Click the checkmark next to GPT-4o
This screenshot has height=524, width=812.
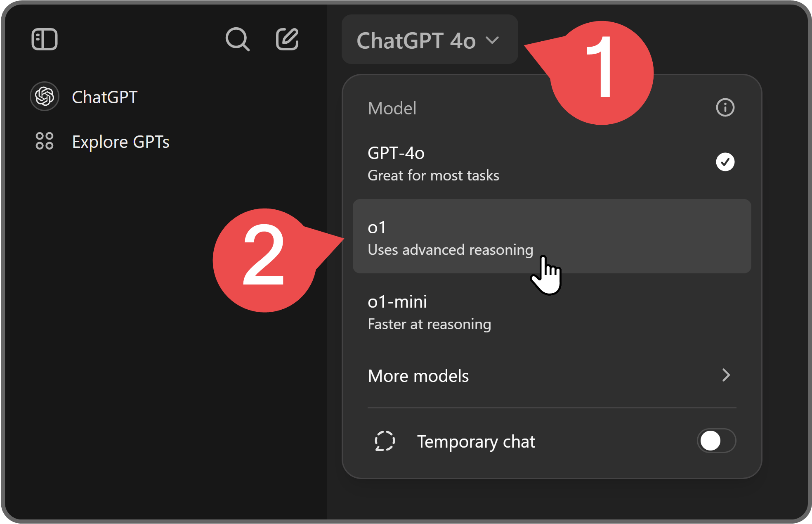(725, 162)
